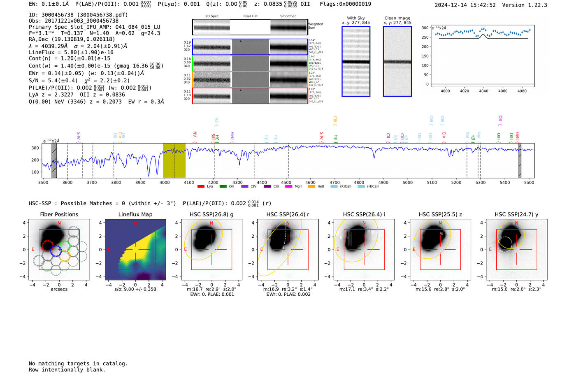This screenshot has width=576, height=392.
Task: Click the Flags:0x00000019 text
Action: [346, 4]
